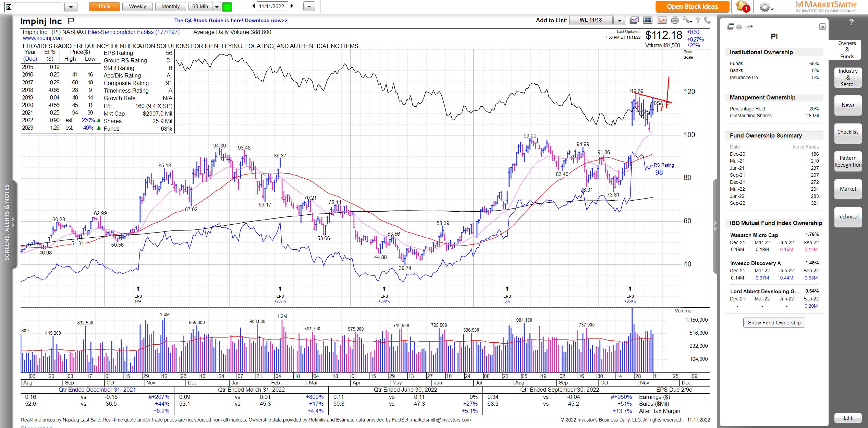Open Elec-Semicondctor Fabls industry group link
Image resolution: width=868 pixels, height=428 pixels.
point(134,32)
